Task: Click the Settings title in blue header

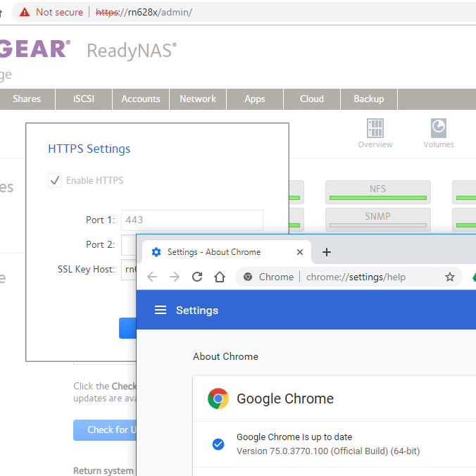Action: tap(197, 311)
